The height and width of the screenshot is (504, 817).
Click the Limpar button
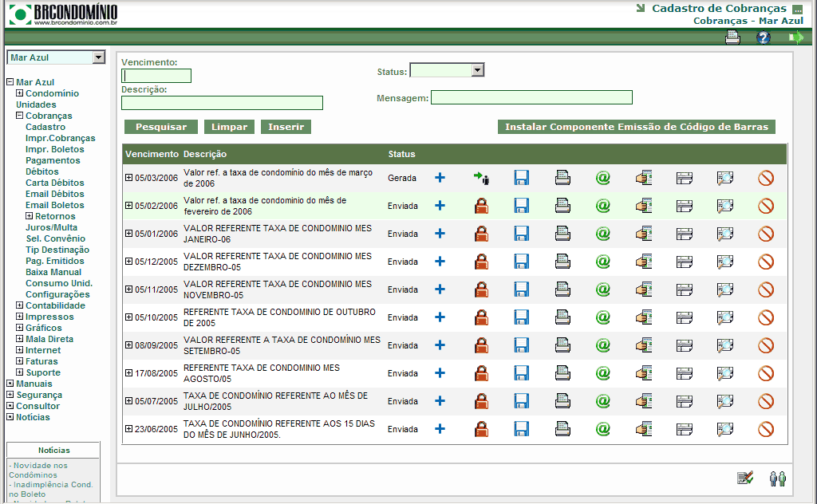pos(229,127)
